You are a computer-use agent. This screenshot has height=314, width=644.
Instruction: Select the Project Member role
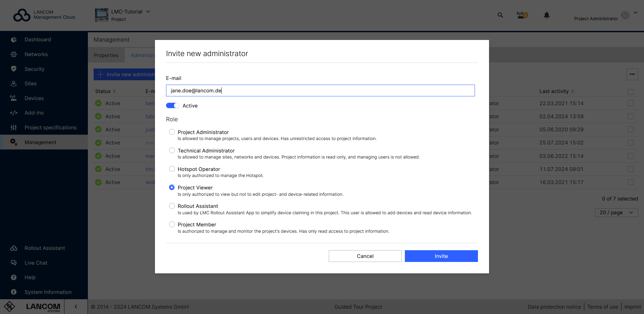tap(172, 224)
